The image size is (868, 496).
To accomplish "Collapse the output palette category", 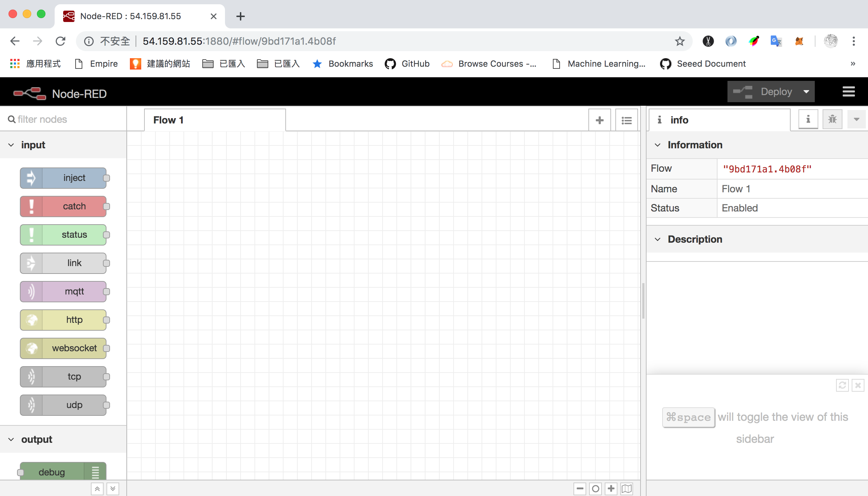I will (x=63, y=439).
